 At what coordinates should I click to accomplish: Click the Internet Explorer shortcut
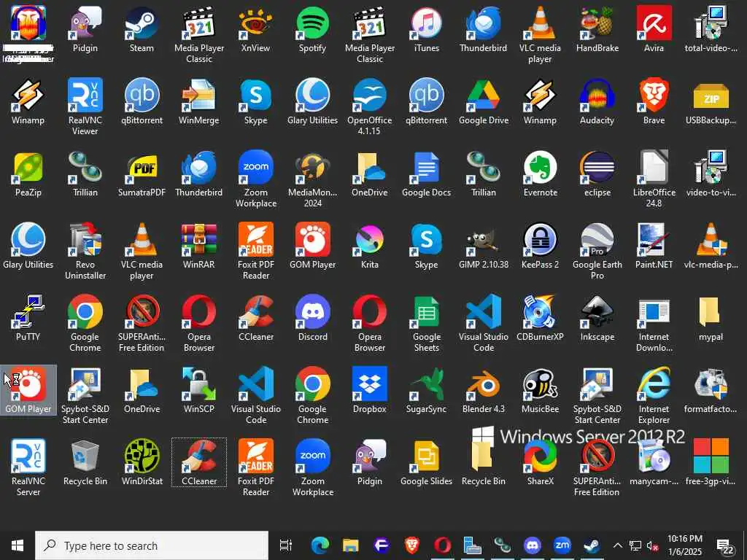coord(654,395)
